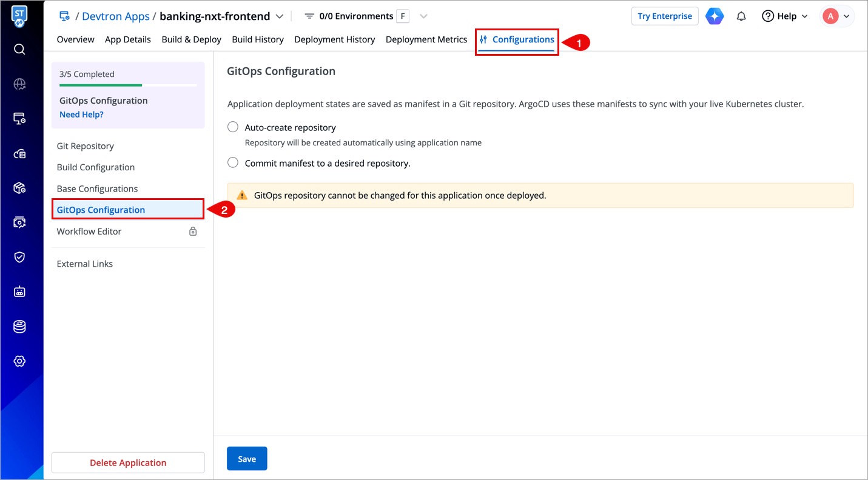
Task: Click the Need Help? link
Action: (81, 115)
